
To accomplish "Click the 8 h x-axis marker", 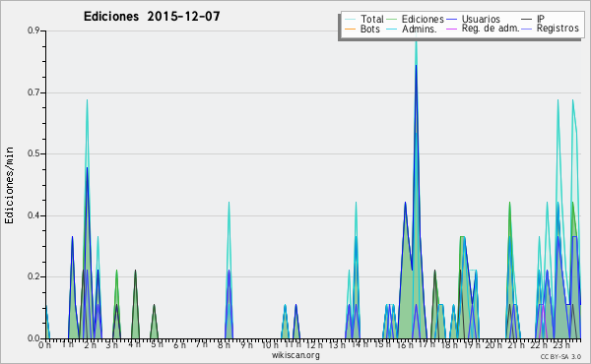I will click(x=224, y=344).
